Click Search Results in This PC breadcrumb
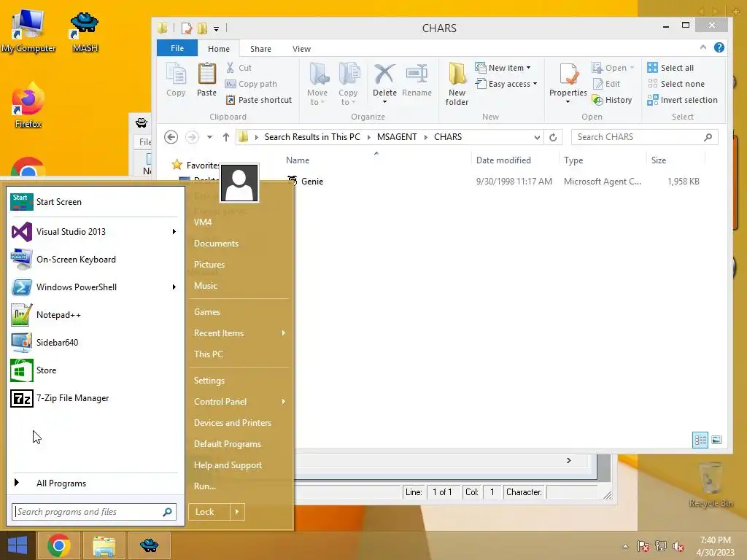The width and height of the screenshot is (747, 560). coord(312,137)
